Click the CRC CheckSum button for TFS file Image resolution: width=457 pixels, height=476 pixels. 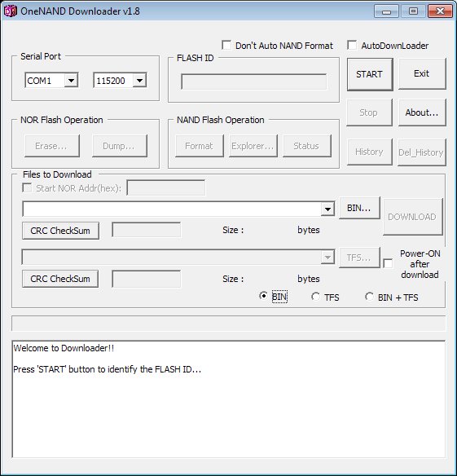[x=60, y=279]
